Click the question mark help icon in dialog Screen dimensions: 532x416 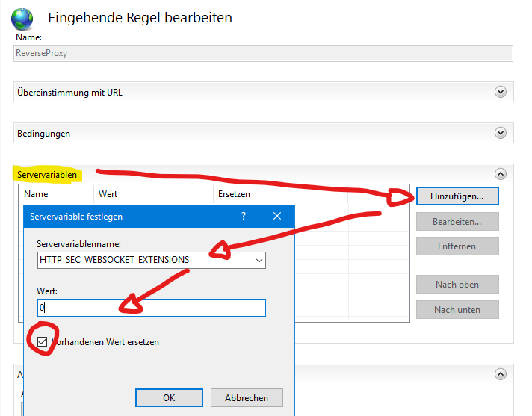244,217
